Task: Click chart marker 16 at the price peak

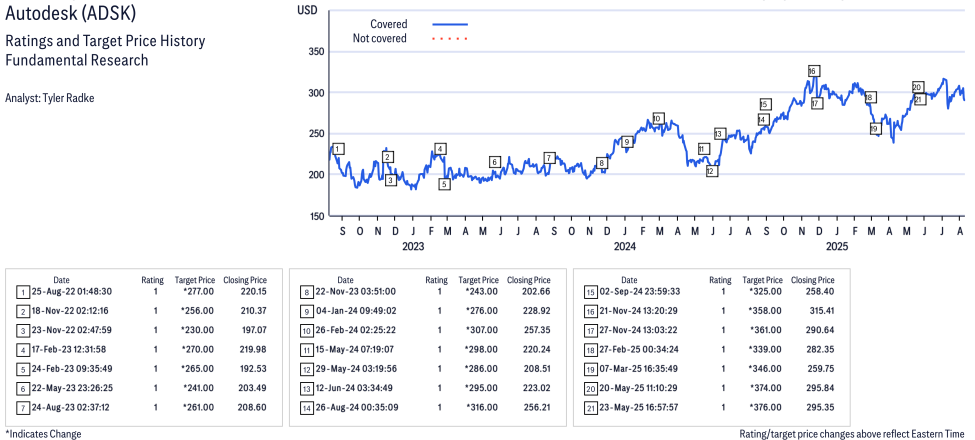Action: [813, 71]
